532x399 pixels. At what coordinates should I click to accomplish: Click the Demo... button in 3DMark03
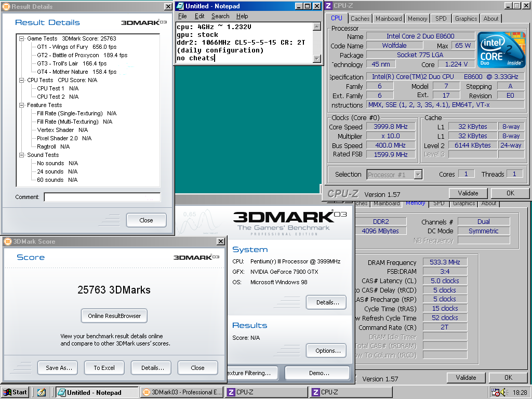point(317,373)
